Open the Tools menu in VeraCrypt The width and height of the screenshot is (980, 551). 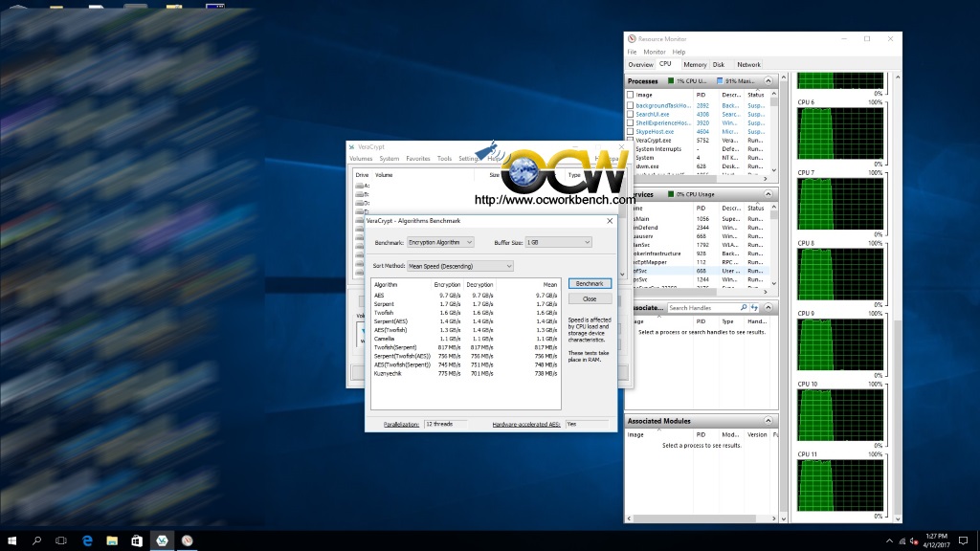(x=444, y=159)
